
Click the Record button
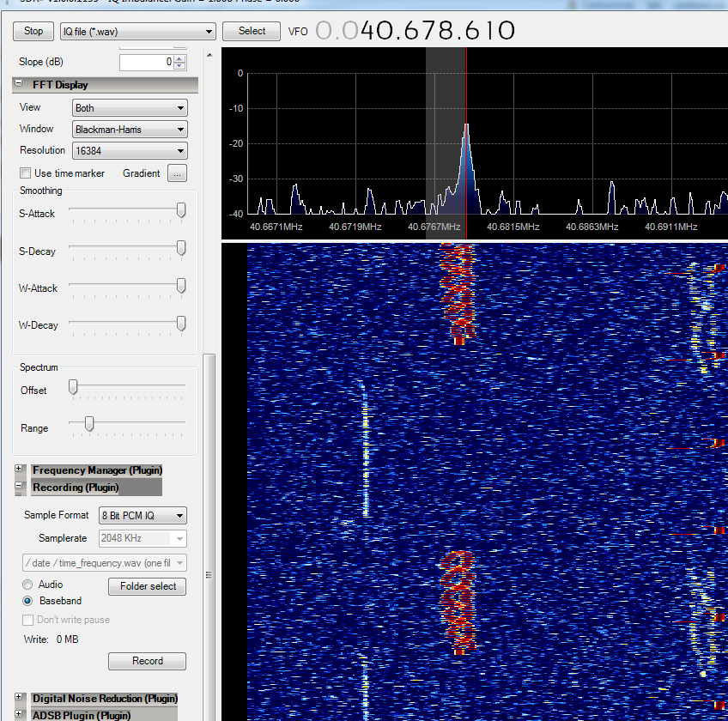(147, 661)
